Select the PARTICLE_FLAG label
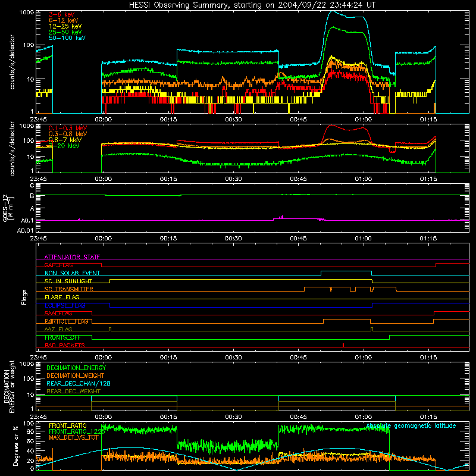This screenshot has width=476, height=476. tap(67, 321)
